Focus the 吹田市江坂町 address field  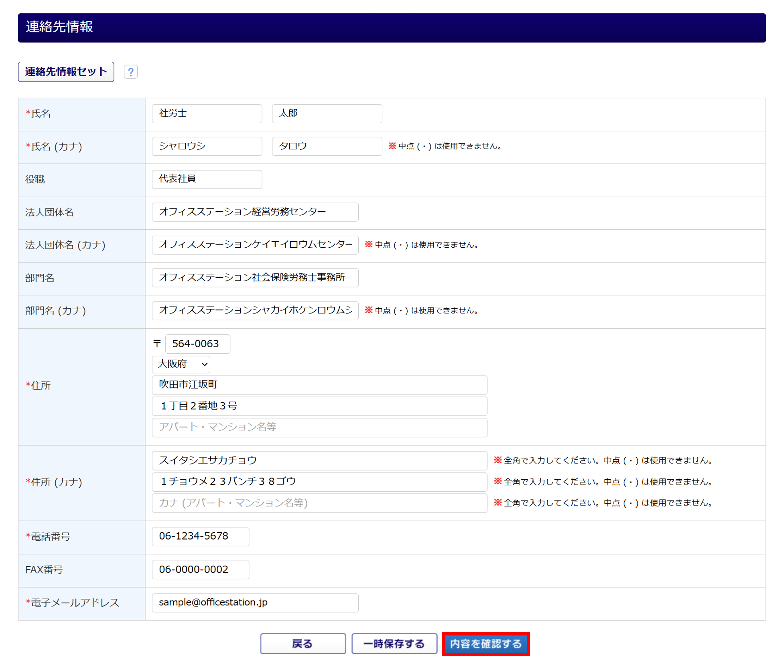[319, 385]
